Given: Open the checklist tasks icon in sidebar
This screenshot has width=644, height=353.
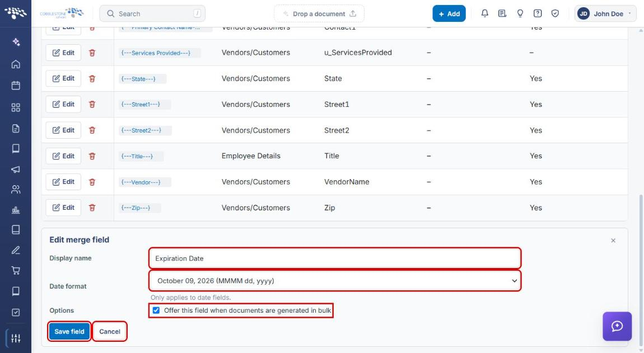Looking at the screenshot, I should tap(16, 312).
